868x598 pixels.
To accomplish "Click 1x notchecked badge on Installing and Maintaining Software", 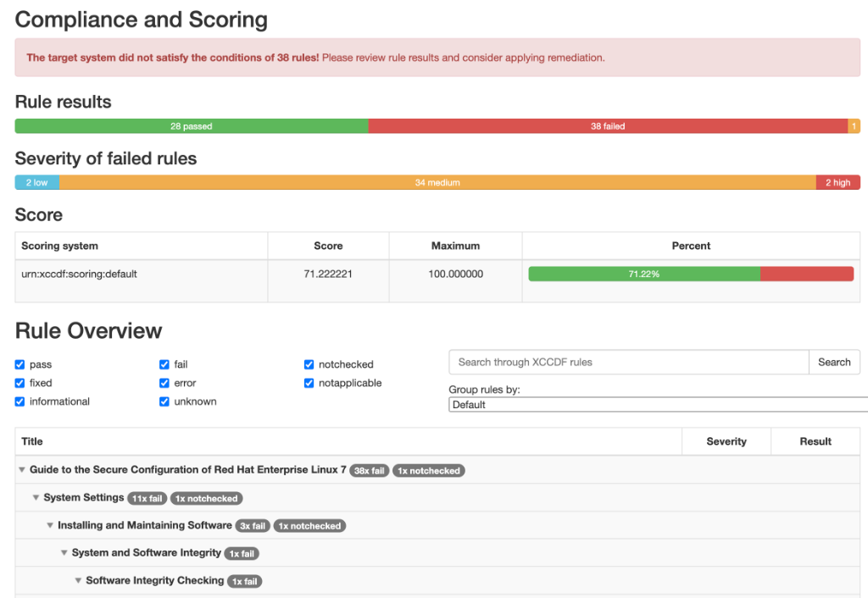I will click(309, 526).
